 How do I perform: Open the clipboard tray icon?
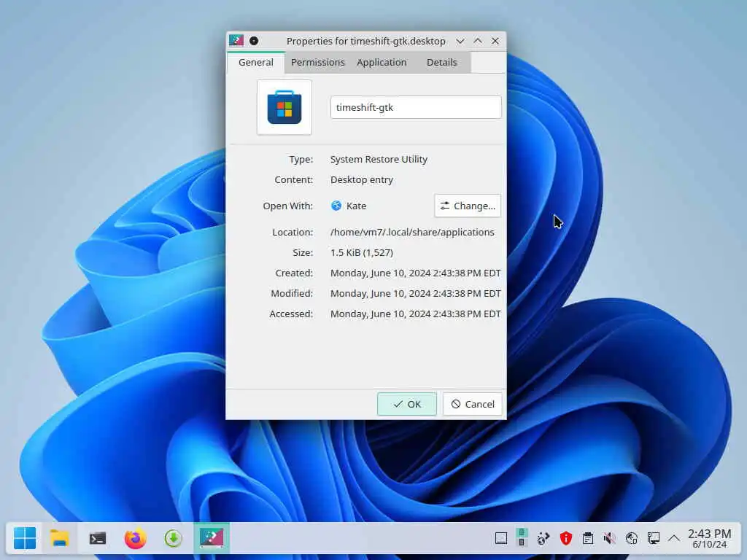(588, 539)
